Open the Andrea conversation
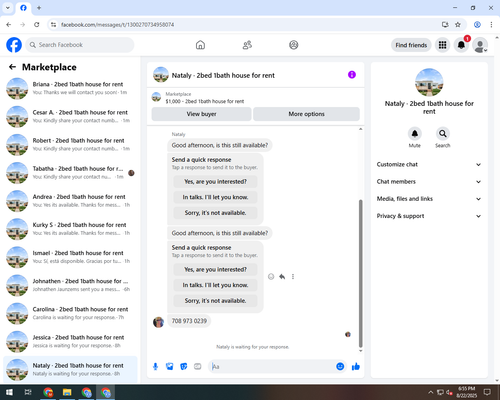 coord(70,201)
